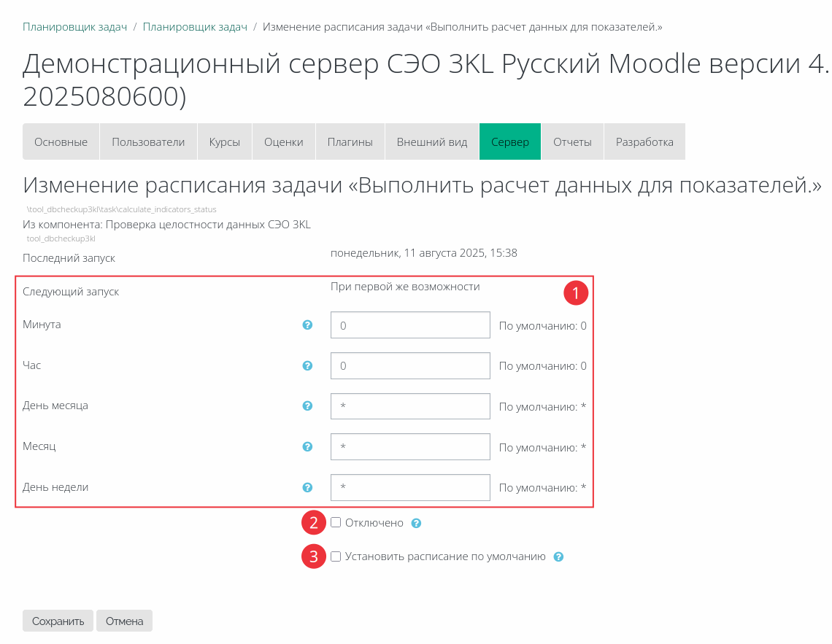Follow second Планировщик задач breadcrumb link
The height and width of the screenshot is (644, 832).
(x=196, y=27)
